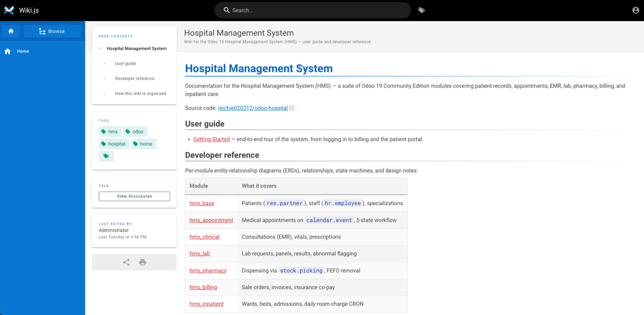
Task: Open the hms_base module link
Action: point(202,203)
